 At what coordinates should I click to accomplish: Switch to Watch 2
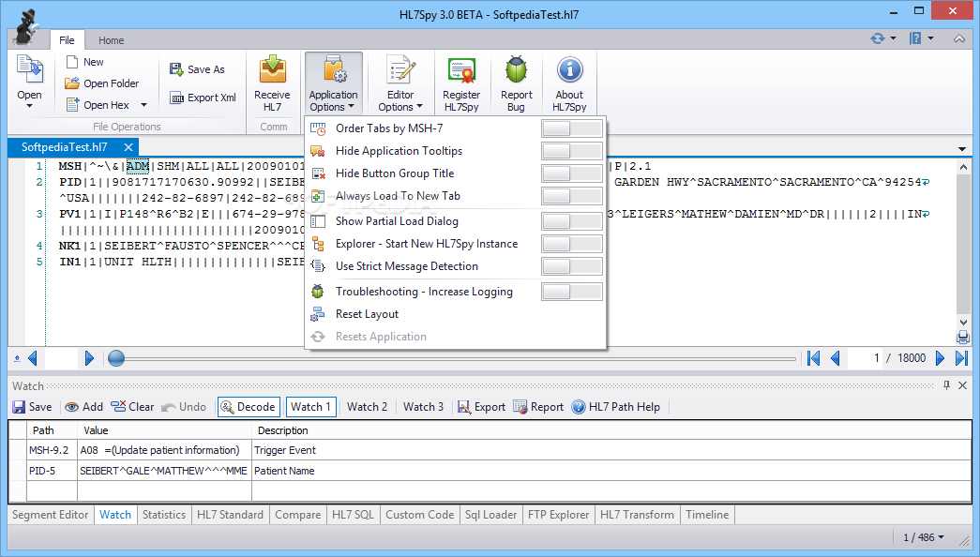367,407
